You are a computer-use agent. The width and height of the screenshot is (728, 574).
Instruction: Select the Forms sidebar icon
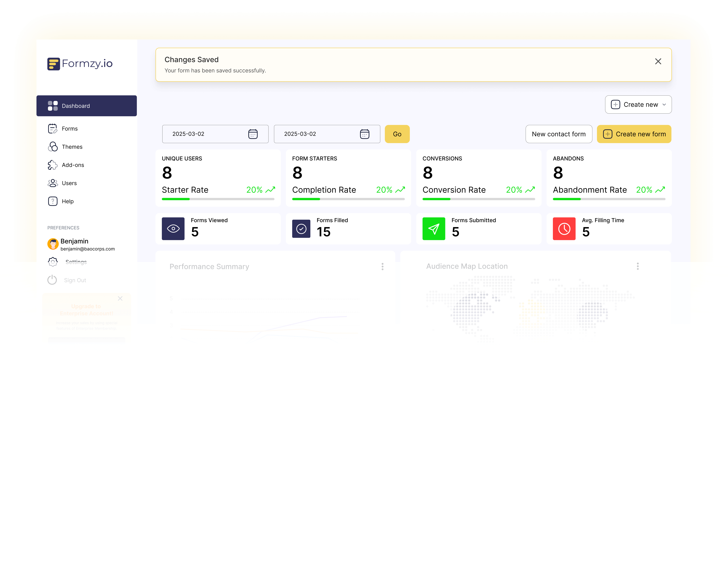click(x=53, y=128)
